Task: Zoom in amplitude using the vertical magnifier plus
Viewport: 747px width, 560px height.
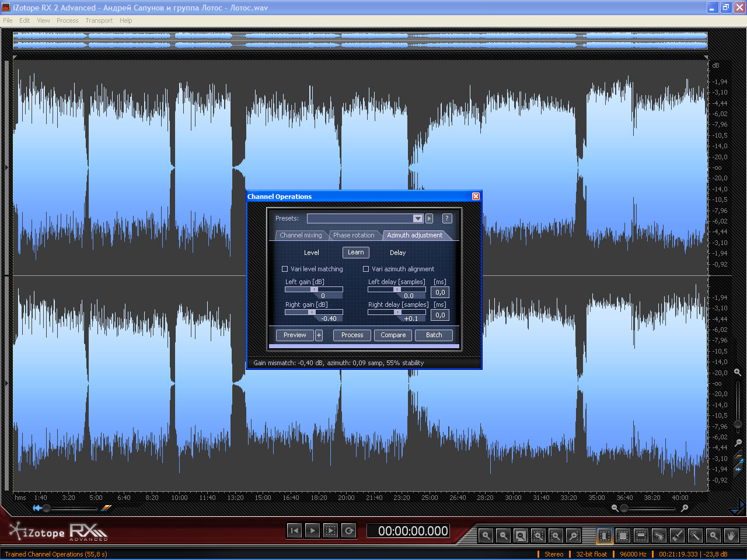Action: tap(738, 372)
